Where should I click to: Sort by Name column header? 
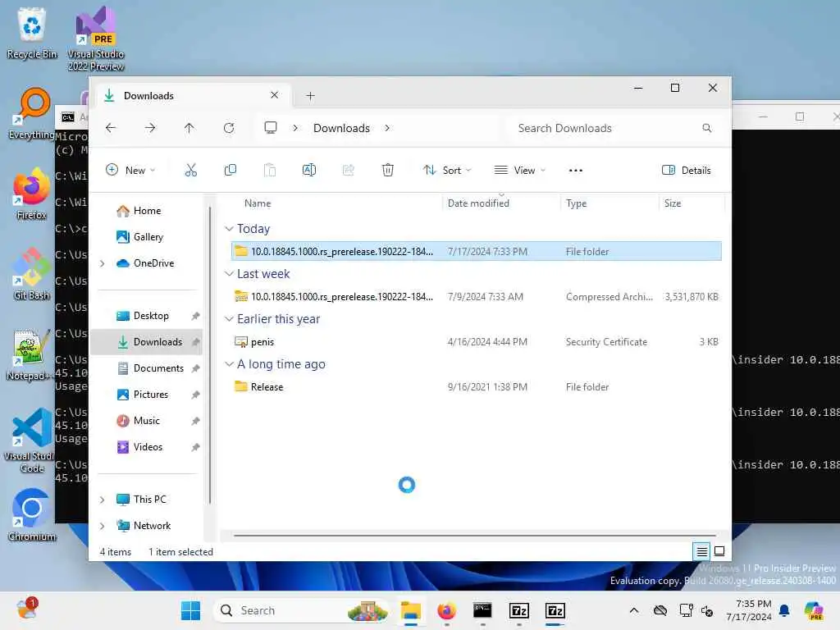(257, 203)
